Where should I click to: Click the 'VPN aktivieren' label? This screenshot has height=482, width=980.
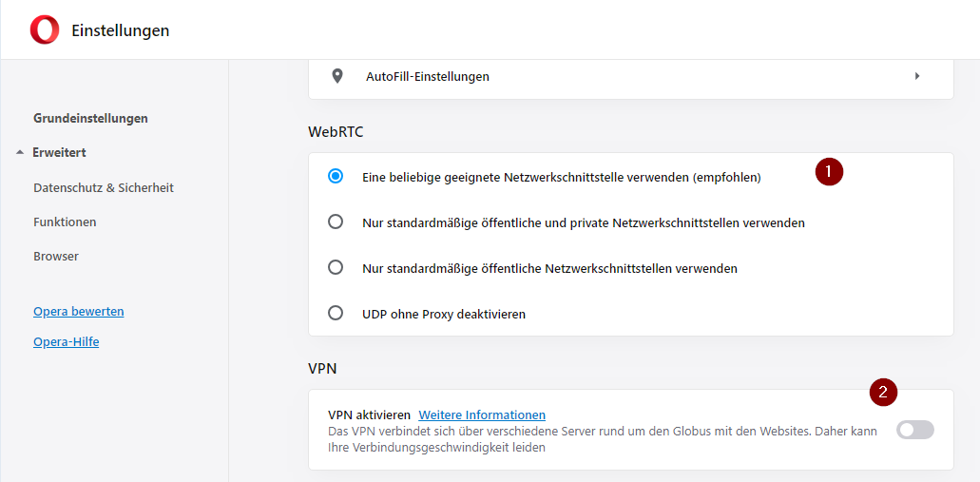click(x=370, y=415)
